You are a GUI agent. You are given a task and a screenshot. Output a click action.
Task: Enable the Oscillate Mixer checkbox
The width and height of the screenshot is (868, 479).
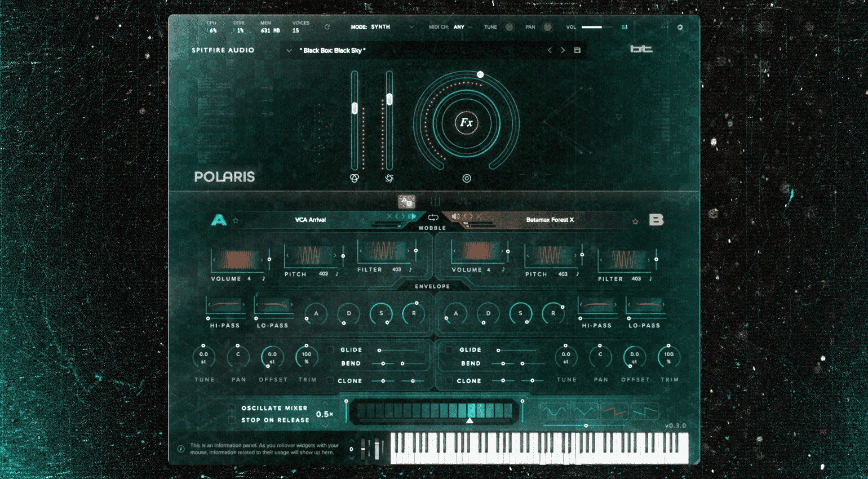click(x=232, y=407)
